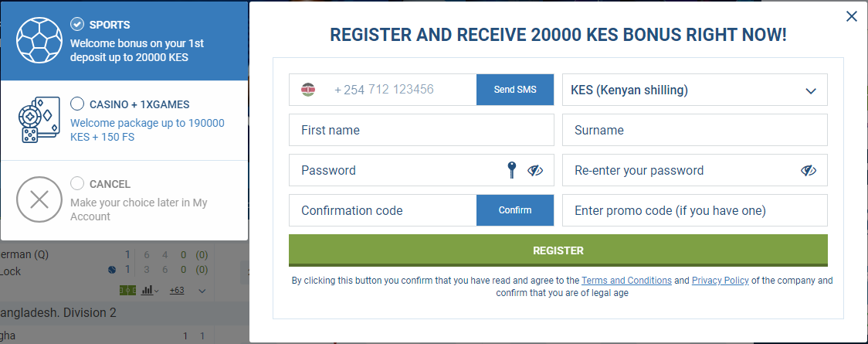This screenshot has width=868, height=344.
Task: Select the Casino + 1xGames bonus option
Action: coord(77,104)
